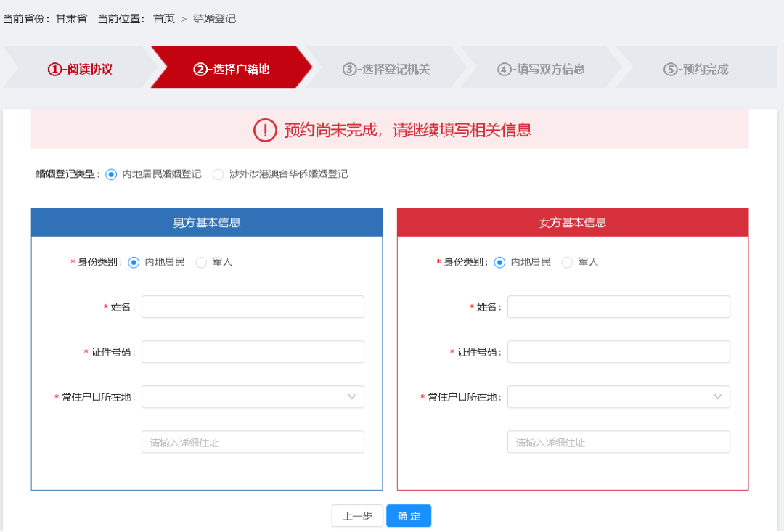Select 内地居民婚姻登记 marriage type radio
The height and width of the screenshot is (532, 784).
pyautogui.click(x=111, y=174)
